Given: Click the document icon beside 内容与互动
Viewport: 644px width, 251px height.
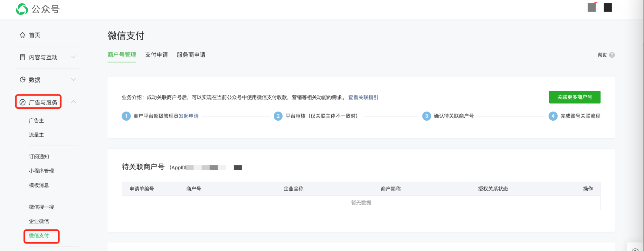Looking at the screenshot, I should tap(23, 57).
